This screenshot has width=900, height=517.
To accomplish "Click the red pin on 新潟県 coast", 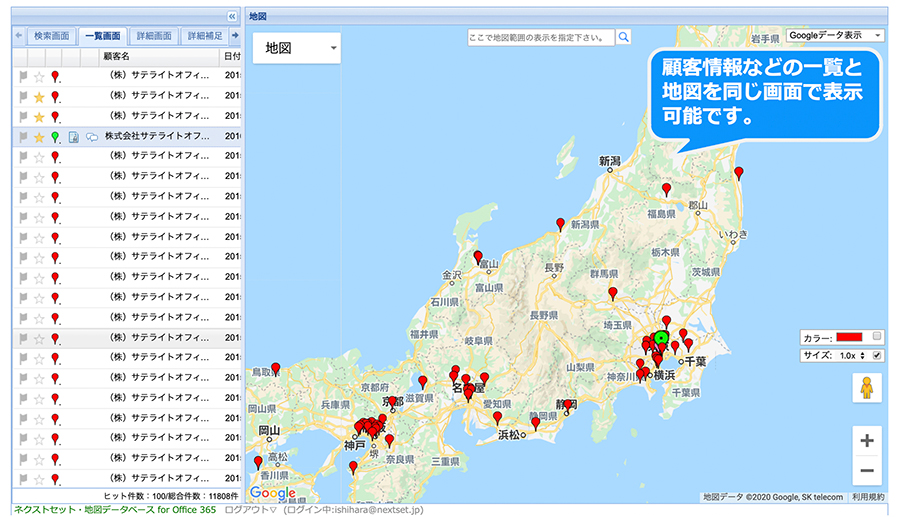I will tap(560, 224).
